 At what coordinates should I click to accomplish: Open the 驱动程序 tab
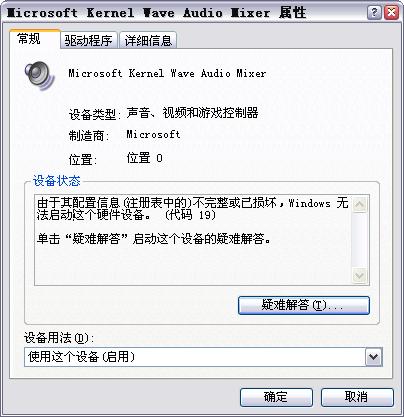pyautogui.click(x=88, y=41)
